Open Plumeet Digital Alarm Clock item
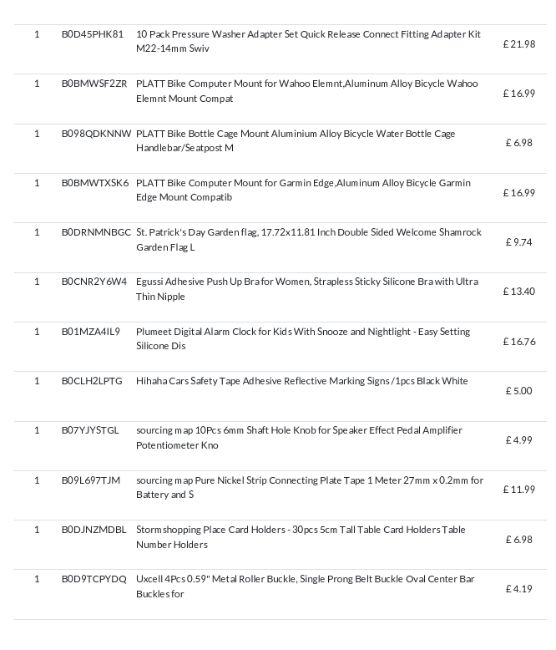Screen dimensions: 556x650 click(303, 338)
